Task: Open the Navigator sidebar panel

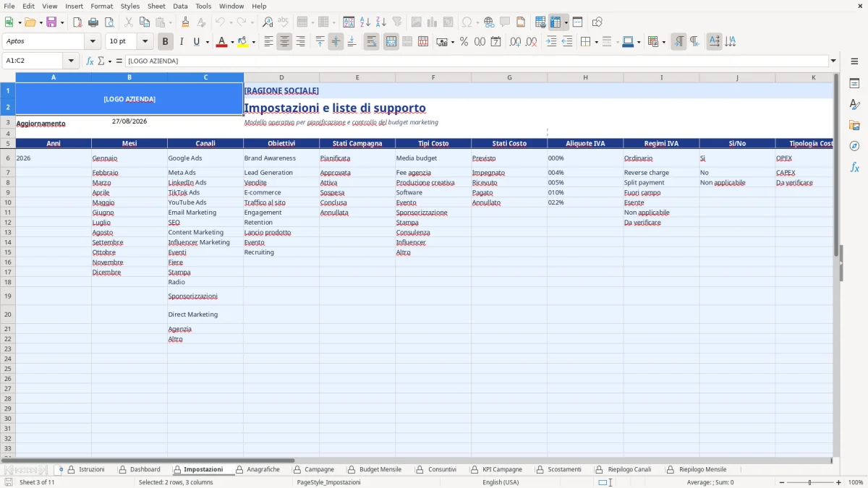Action: [854, 146]
